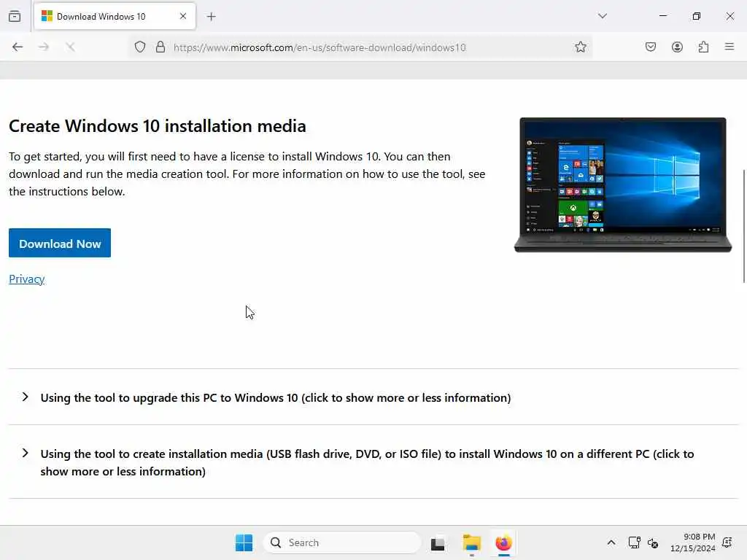This screenshot has height=560, width=747.
Task: Open the extensions puzzle icon
Action: pyautogui.click(x=704, y=47)
